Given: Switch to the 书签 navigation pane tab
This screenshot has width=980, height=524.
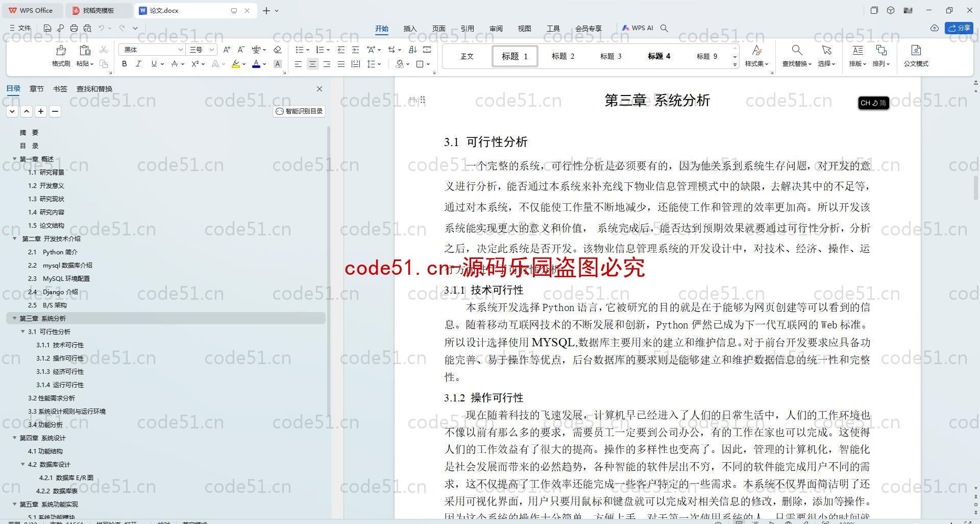Looking at the screenshot, I should click(60, 89).
